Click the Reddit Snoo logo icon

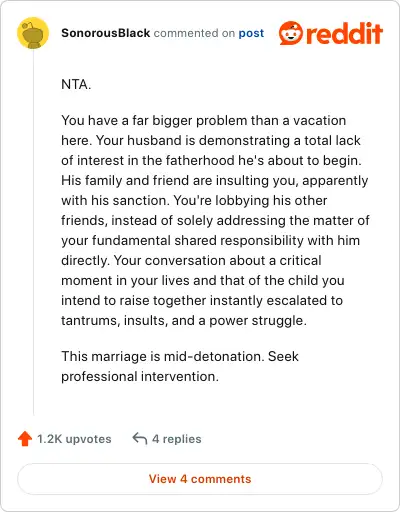[291, 33]
